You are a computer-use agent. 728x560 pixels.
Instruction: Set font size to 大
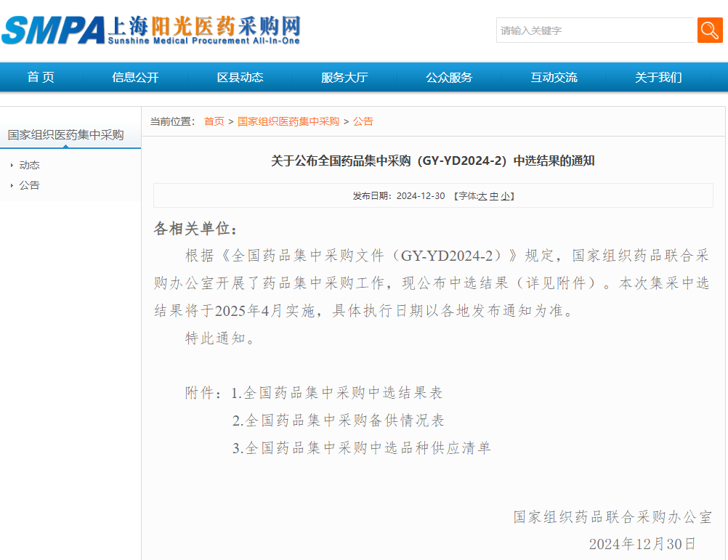click(x=482, y=196)
